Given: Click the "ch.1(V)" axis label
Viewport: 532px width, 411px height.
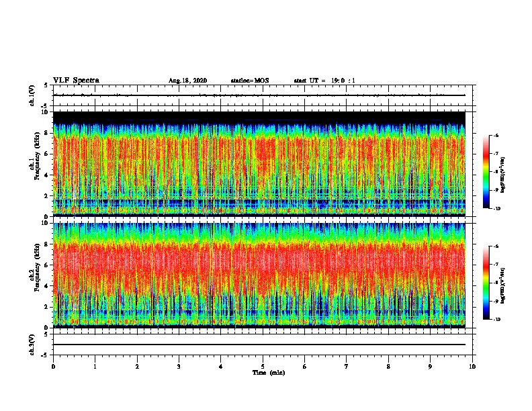Looking at the screenshot, I should point(32,95).
